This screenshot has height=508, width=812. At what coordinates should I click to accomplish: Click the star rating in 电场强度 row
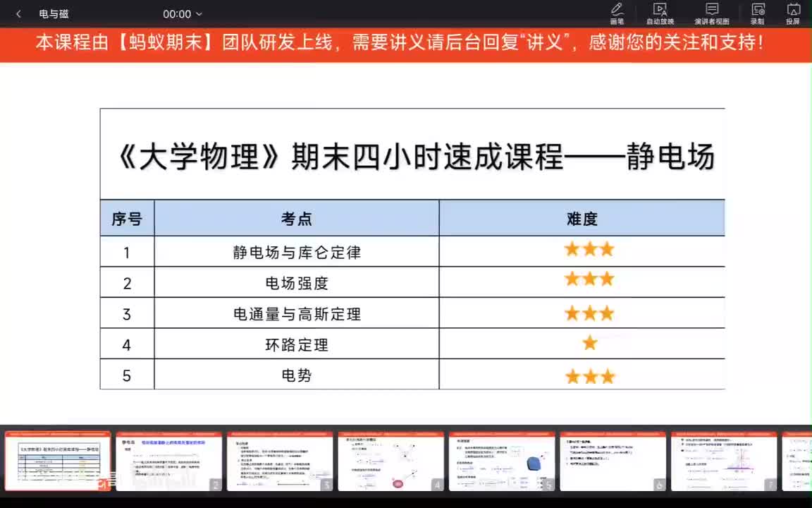pyautogui.click(x=589, y=279)
